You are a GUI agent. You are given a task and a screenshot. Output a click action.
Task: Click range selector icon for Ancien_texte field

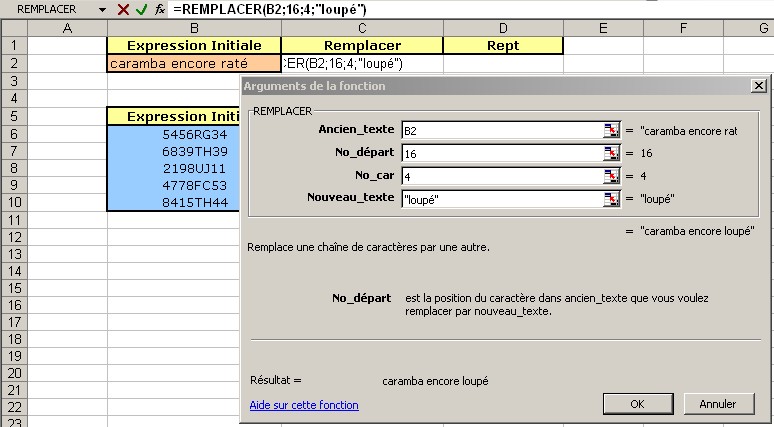[x=611, y=131]
